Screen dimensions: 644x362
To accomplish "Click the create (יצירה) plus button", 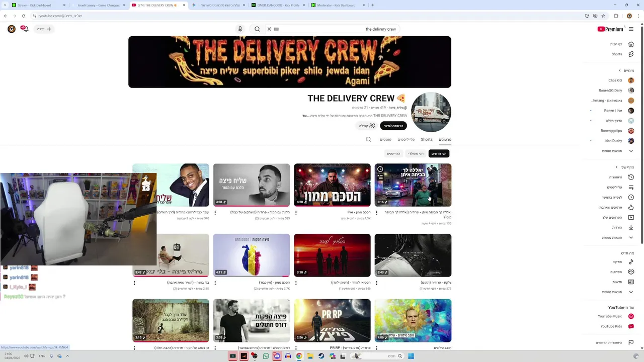I will (44, 29).
